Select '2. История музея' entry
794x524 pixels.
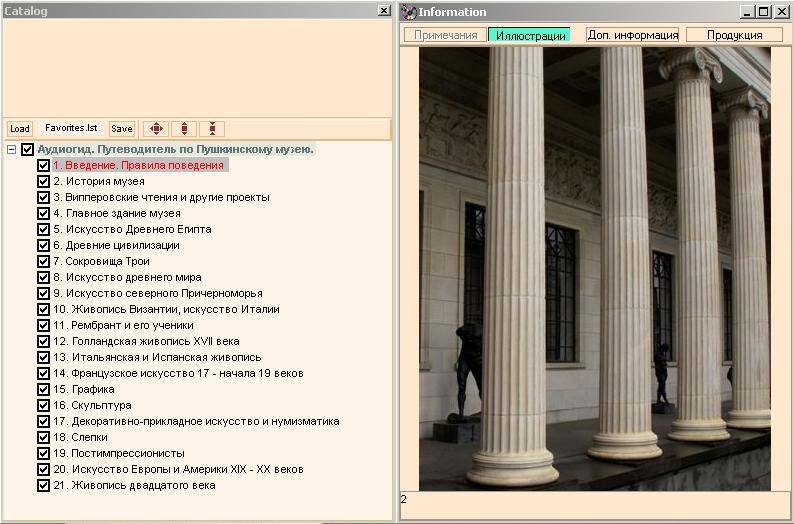tap(99, 181)
